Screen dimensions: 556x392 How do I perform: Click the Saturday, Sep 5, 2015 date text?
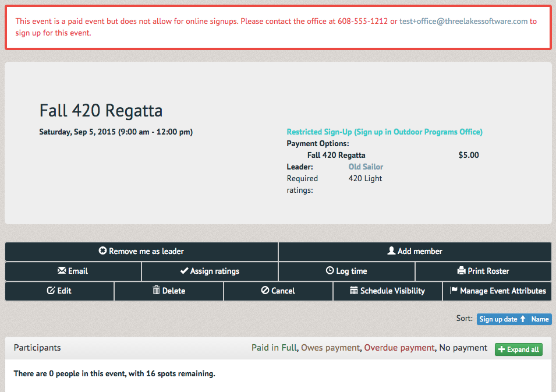coord(116,132)
